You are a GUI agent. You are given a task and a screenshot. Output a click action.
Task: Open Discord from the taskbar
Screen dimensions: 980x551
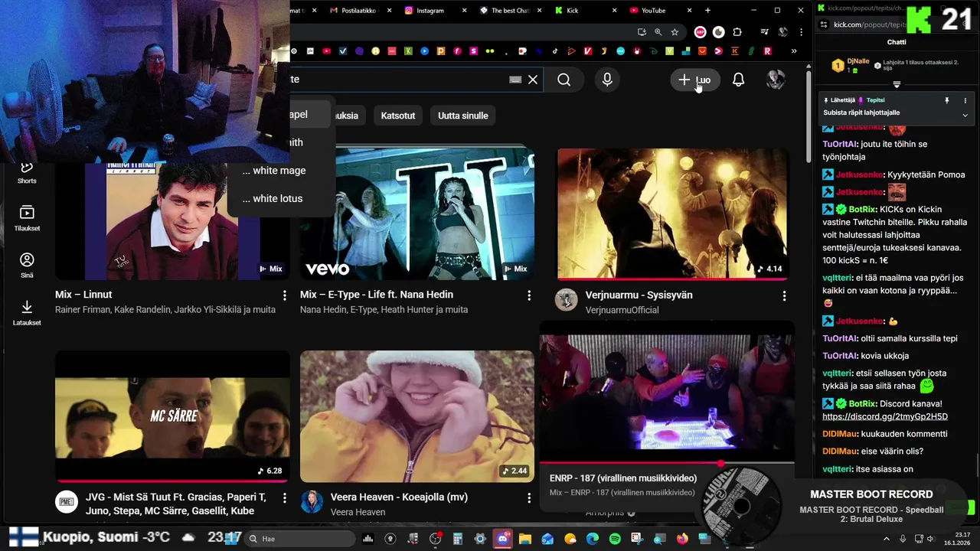coord(502,539)
